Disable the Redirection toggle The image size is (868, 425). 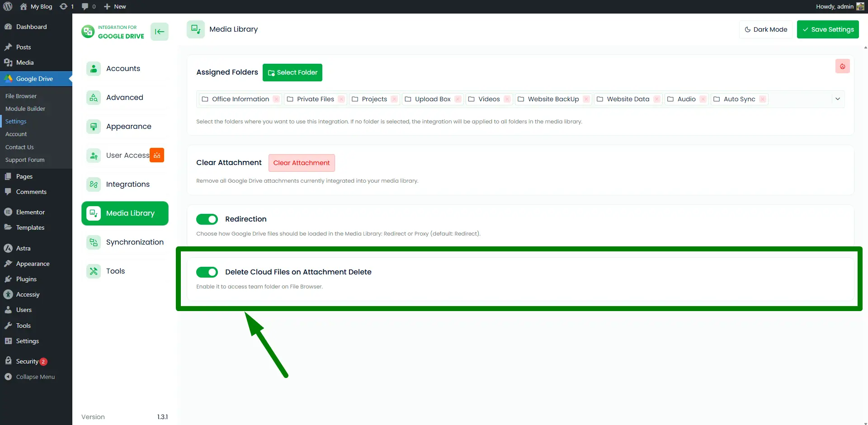207,219
